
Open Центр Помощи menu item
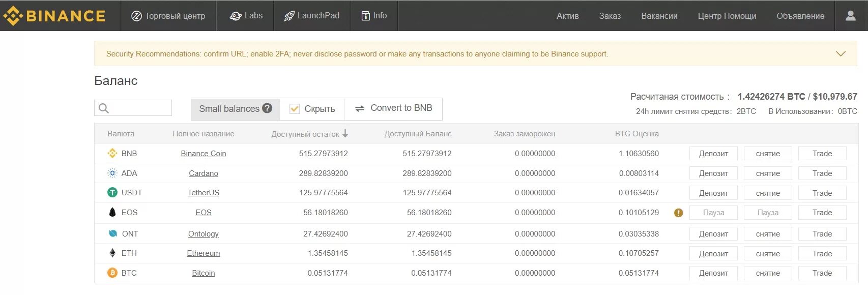point(727,16)
